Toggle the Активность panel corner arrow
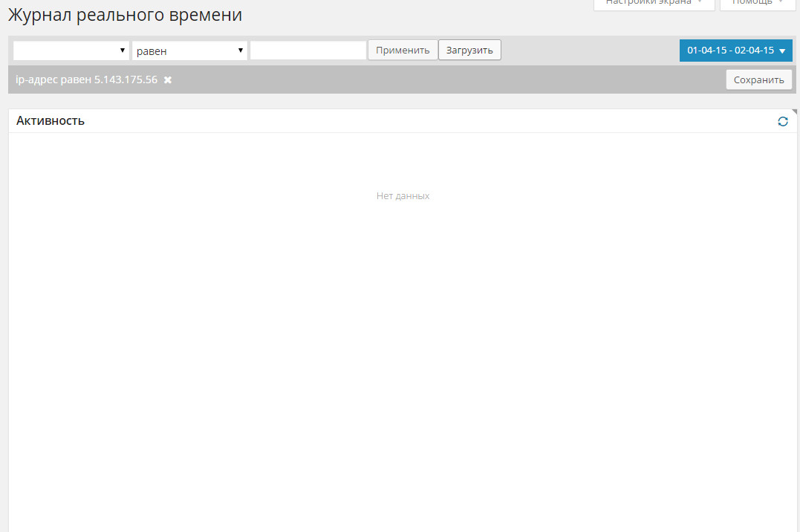800x532 pixels. [x=794, y=111]
